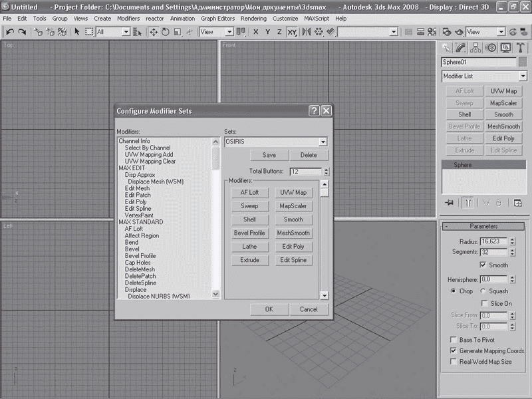Open the Motion panel tab

coord(491,47)
